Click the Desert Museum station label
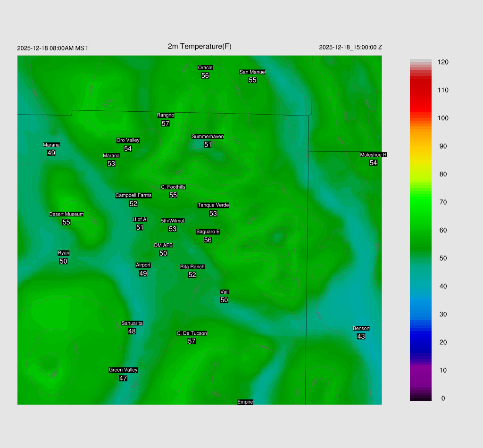 (x=67, y=214)
